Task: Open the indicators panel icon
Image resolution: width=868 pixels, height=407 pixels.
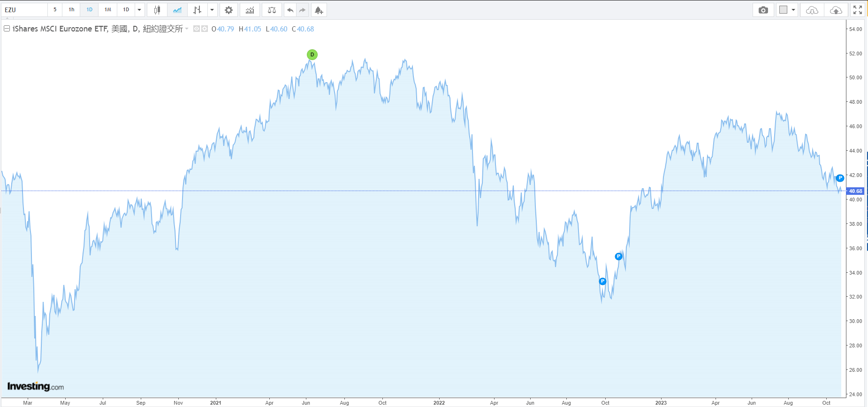Action: coord(250,10)
